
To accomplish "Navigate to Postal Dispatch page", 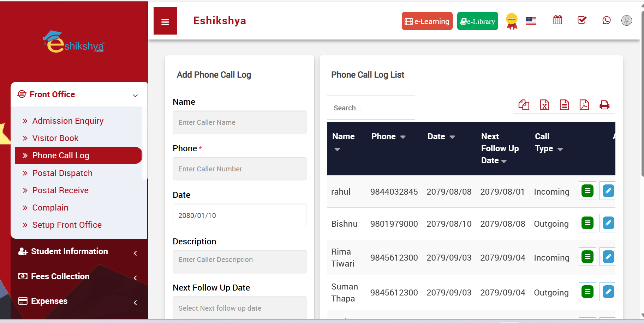I will tap(62, 173).
